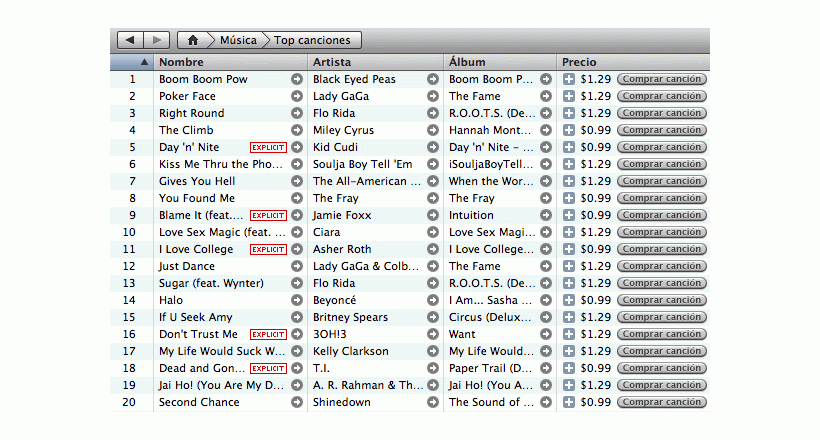Open the artist arrow for The Fray
The image size is (820, 440).
pos(433,198)
